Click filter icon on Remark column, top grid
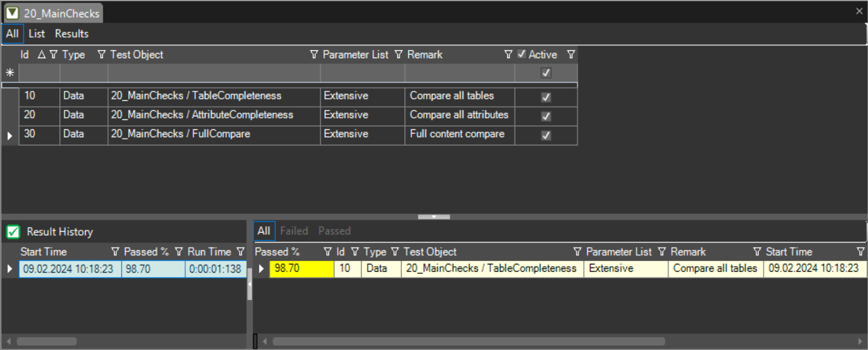The image size is (868, 350). (x=508, y=55)
